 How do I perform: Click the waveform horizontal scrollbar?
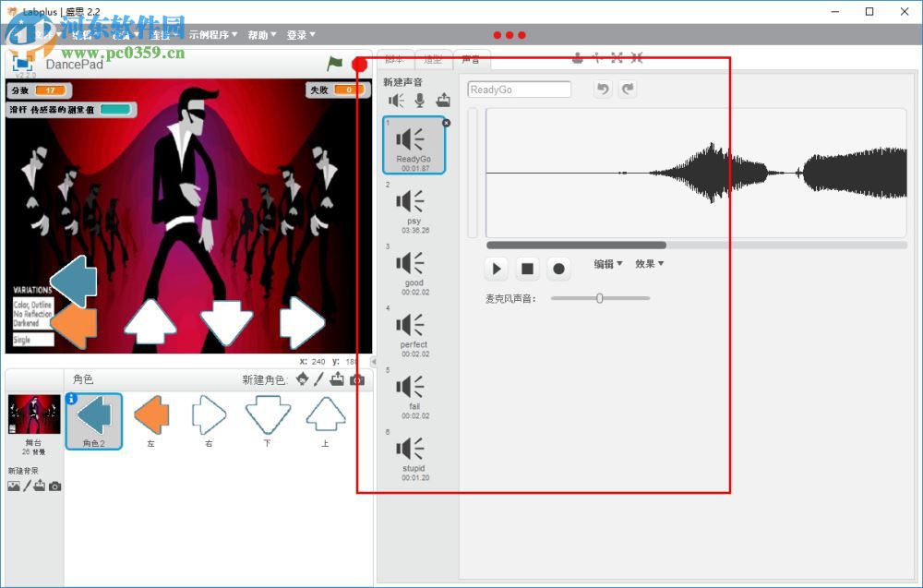576,245
